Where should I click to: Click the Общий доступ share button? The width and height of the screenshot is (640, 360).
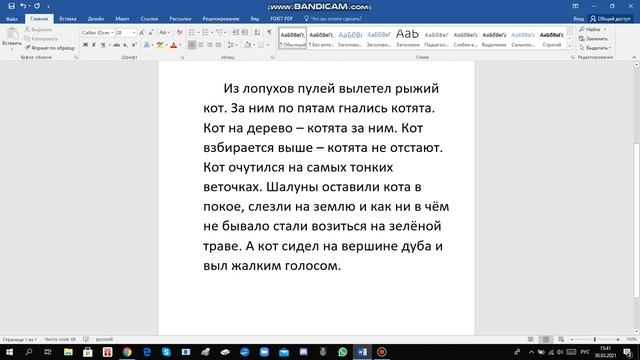pos(610,19)
